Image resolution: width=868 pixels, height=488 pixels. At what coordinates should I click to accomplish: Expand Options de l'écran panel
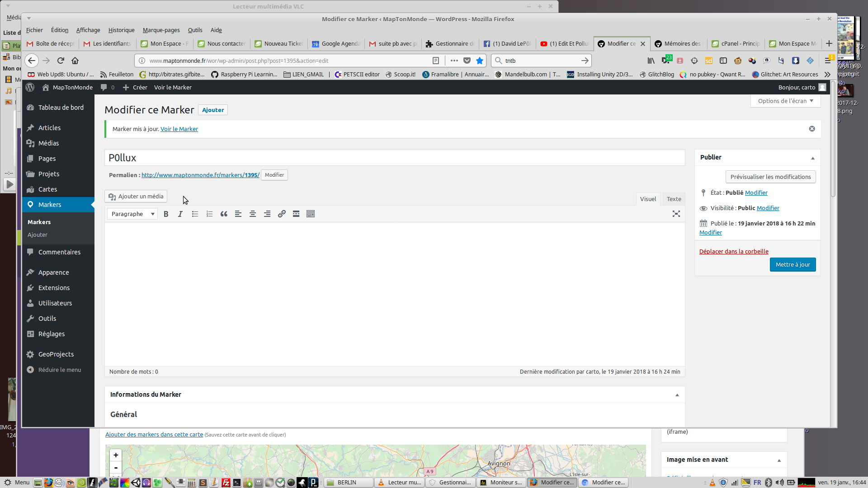(785, 101)
